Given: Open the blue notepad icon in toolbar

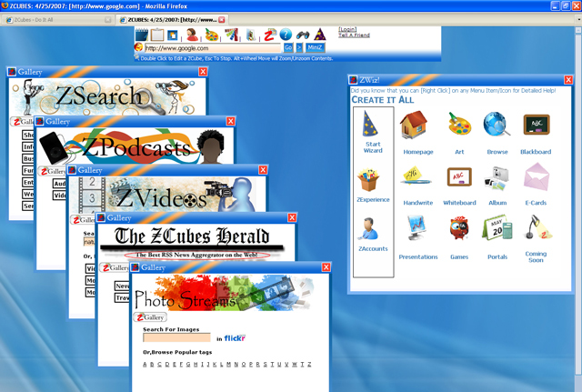Looking at the screenshot, I should click(x=142, y=35).
